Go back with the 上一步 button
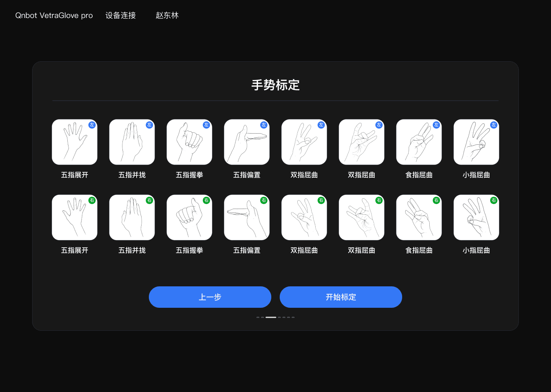Image resolution: width=551 pixels, height=392 pixels. [210, 297]
